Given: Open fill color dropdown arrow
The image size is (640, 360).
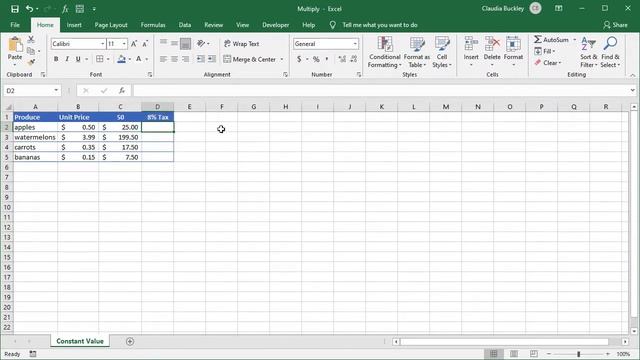Looking at the screenshot, I should point(129,59).
